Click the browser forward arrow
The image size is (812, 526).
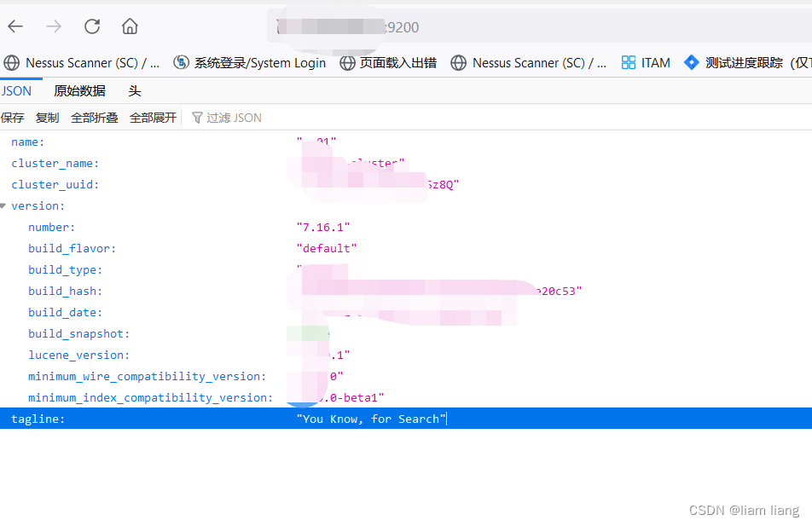(54, 26)
